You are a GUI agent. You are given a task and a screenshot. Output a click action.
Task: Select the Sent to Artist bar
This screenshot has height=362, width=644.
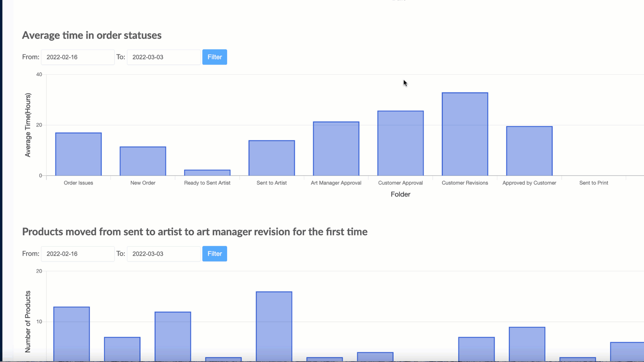[x=271, y=158]
